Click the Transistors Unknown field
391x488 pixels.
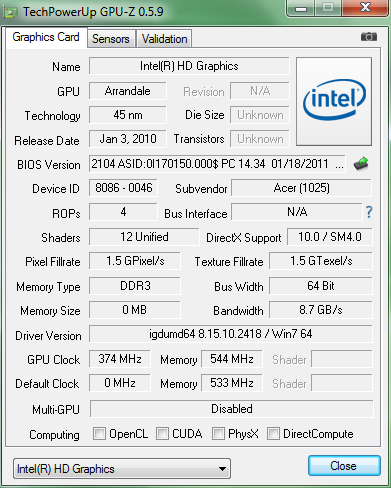pyautogui.click(x=260, y=139)
